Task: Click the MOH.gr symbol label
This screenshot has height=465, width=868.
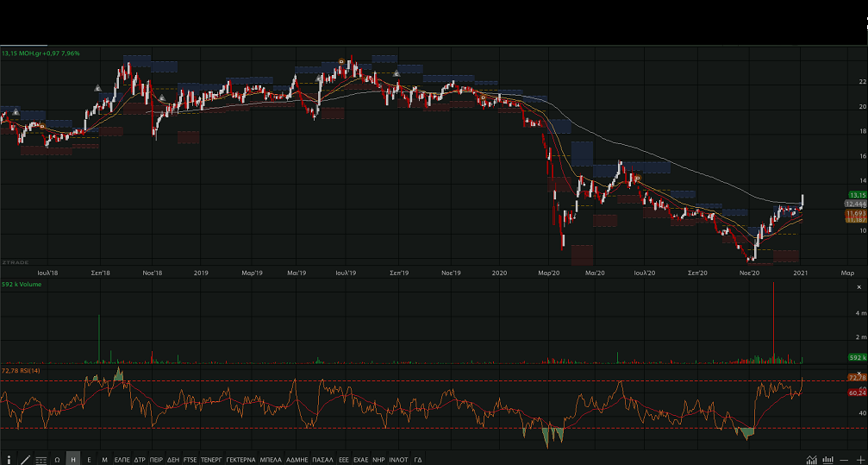Action: [x=41, y=53]
